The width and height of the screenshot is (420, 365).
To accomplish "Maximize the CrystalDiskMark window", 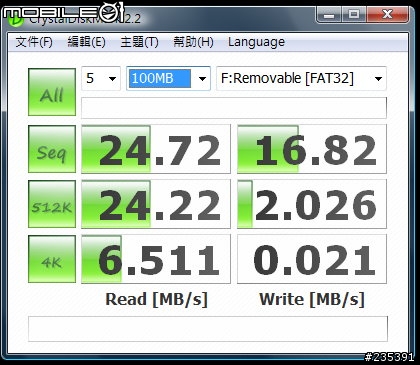I will click(354, 15).
